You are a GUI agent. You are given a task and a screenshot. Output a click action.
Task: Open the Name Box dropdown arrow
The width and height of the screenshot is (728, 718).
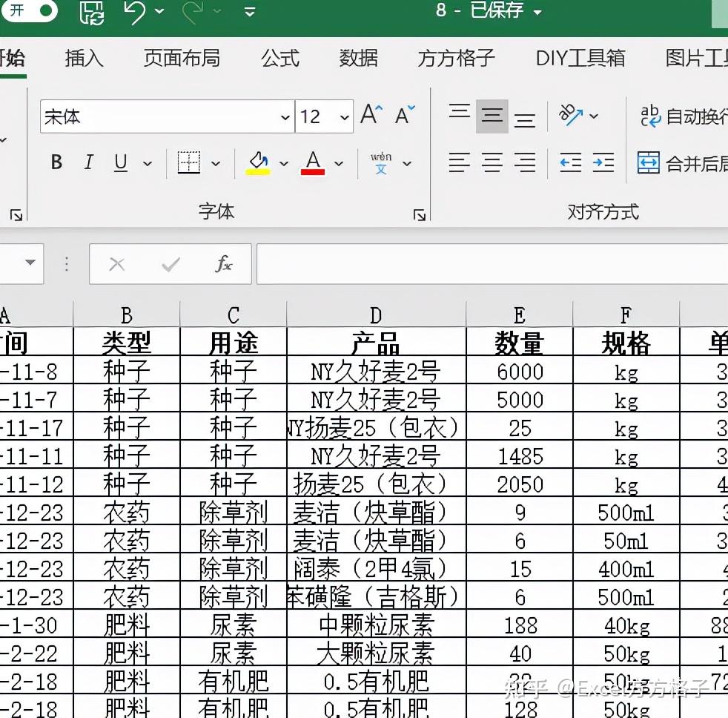pos(30,263)
